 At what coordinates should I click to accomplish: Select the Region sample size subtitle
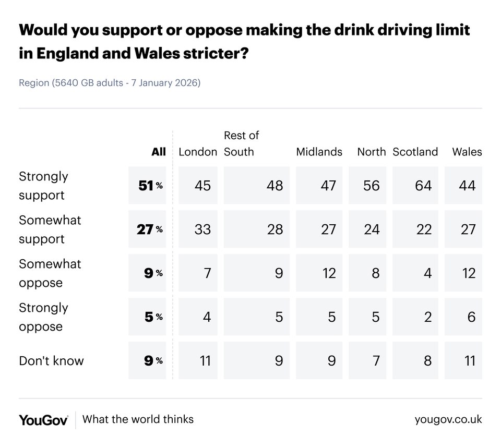click(110, 83)
